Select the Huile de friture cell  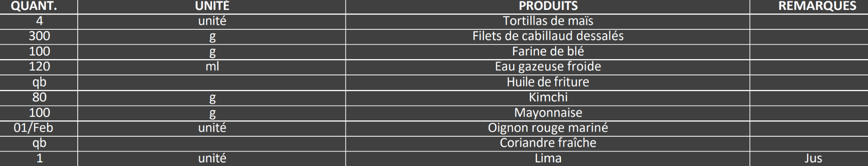click(547, 82)
